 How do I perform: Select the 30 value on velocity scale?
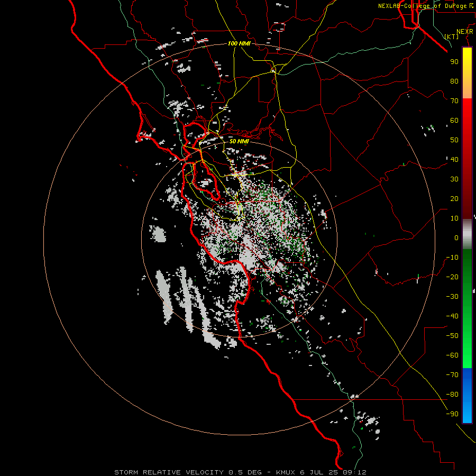[x=454, y=179]
